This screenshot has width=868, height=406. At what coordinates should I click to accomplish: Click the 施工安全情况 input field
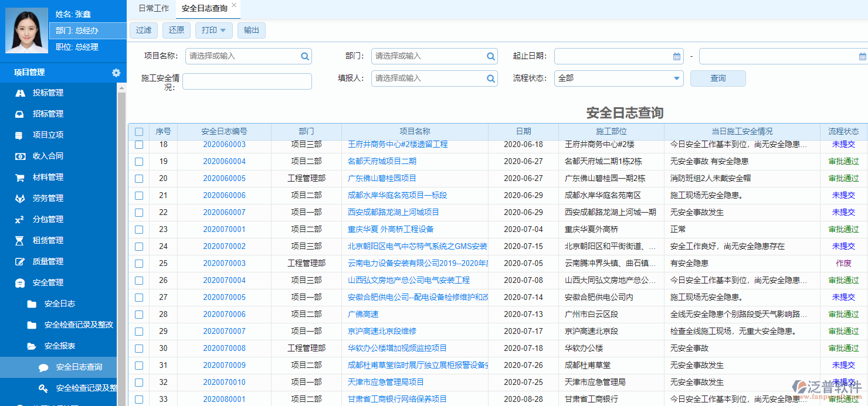[x=246, y=81]
